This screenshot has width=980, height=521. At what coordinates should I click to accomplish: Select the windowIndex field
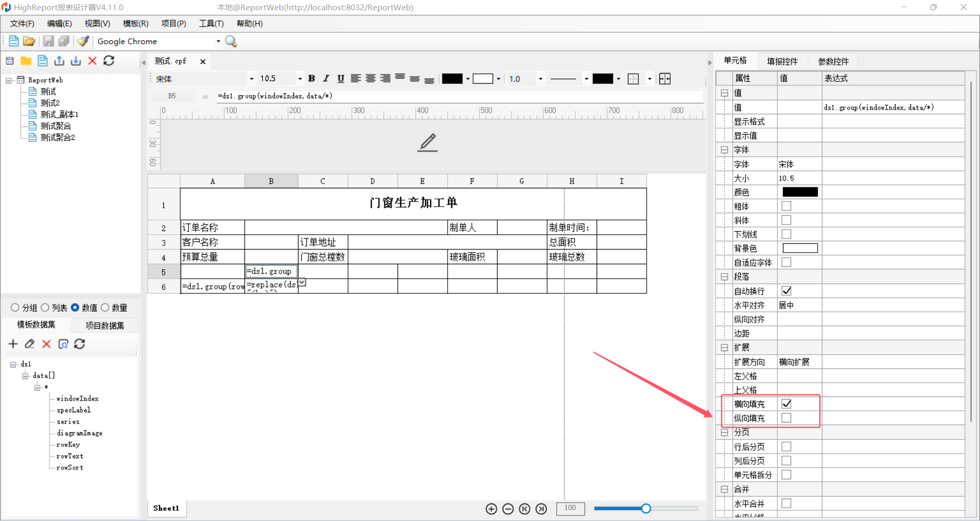78,399
